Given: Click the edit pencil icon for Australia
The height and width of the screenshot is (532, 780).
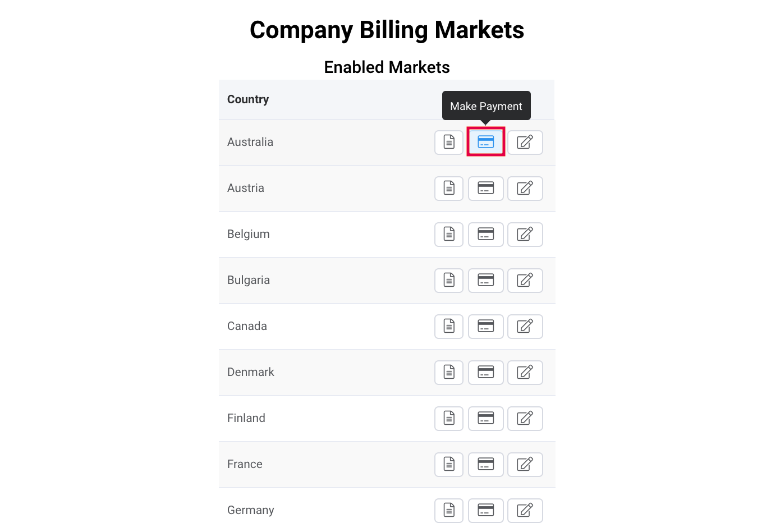Looking at the screenshot, I should coord(525,142).
